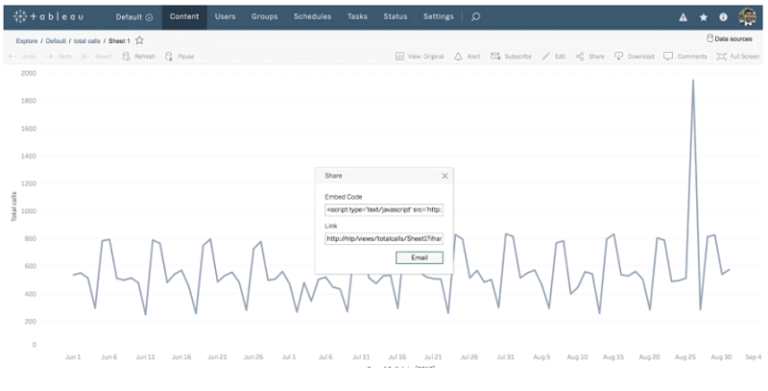The height and width of the screenshot is (391, 768).
Task: Open Data sources
Action: 729,39
